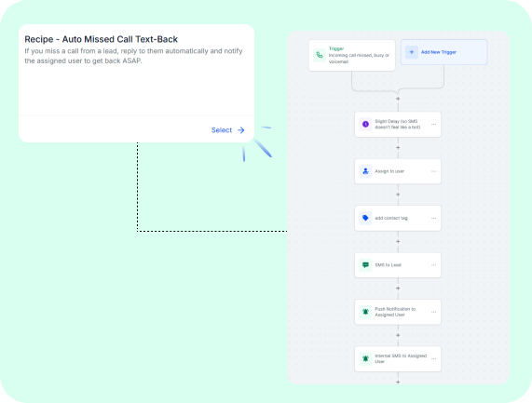Click the arrow icon next to Select
Viewport: 532px width, 403px height.
[x=241, y=130]
